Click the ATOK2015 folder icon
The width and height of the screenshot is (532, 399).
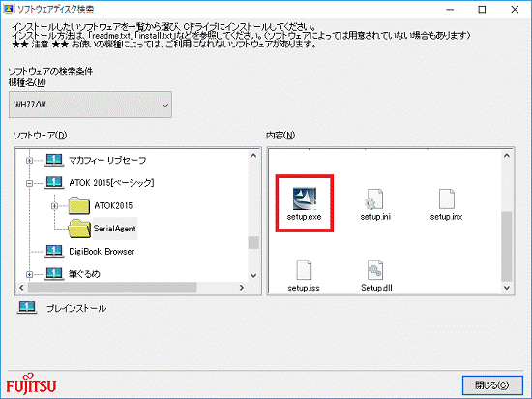pyautogui.click(x=79, y=205)
